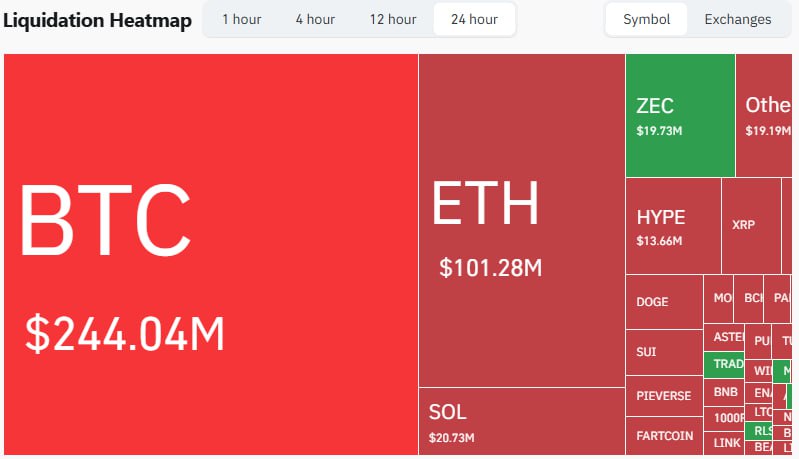Switch heatmap view to Exchanges
Viewport: 799px width, 459px height.
coord(737,19)
